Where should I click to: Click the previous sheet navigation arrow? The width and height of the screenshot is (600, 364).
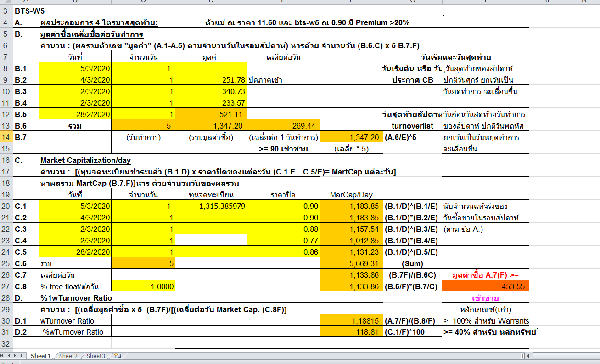[x=9, y=356]
